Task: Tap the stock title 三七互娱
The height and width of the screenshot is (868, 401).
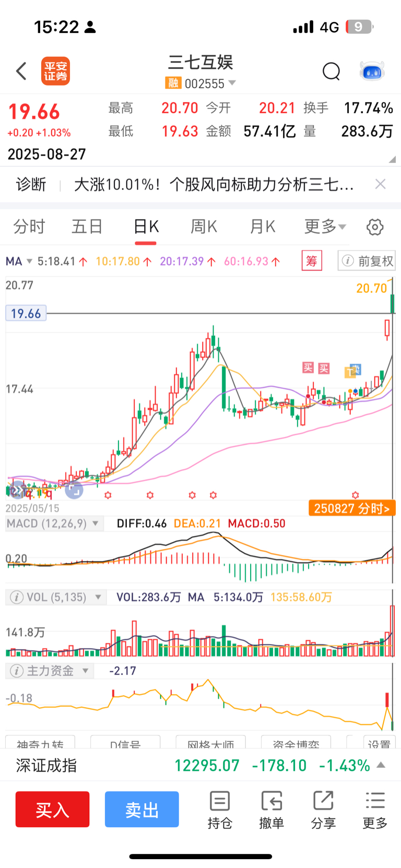Action: tap(200, 62)
